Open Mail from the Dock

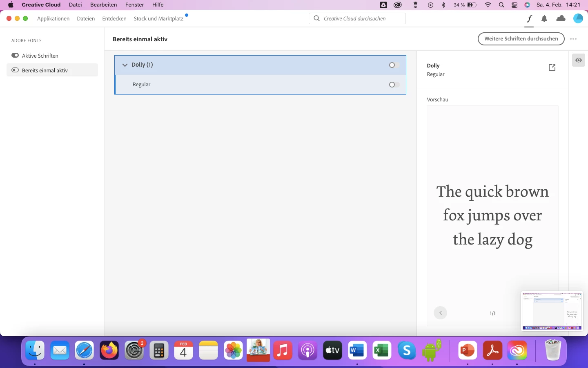pos(60,350)
